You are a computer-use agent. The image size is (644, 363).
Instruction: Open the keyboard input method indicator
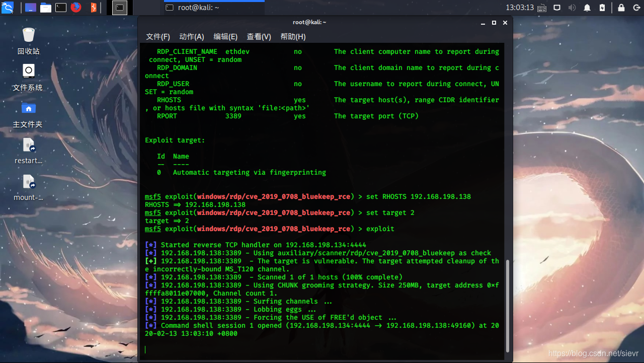(x=542, y=8)
